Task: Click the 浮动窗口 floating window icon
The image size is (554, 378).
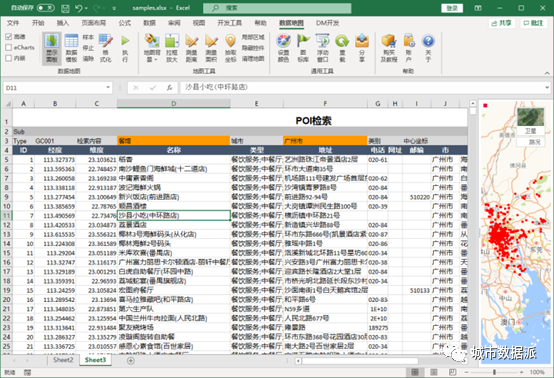Action: (x=323, y=48)
